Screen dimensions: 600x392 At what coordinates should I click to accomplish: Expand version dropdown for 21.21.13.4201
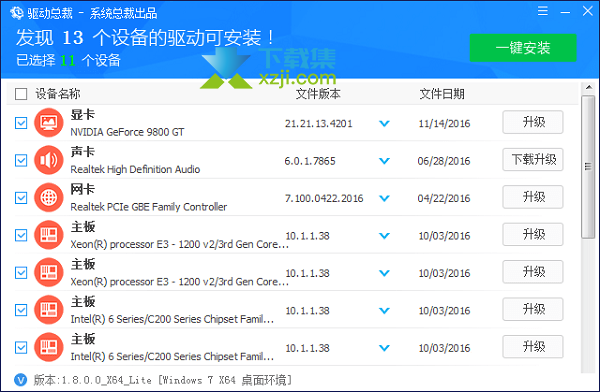coord(384,124)
